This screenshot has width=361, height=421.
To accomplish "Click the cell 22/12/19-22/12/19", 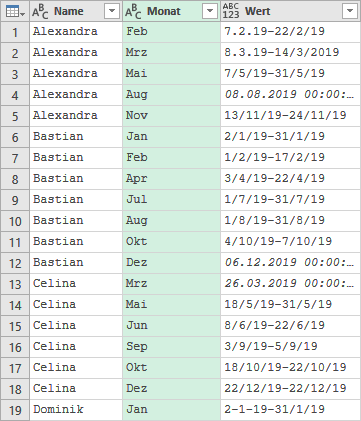I will click(290, 389).
